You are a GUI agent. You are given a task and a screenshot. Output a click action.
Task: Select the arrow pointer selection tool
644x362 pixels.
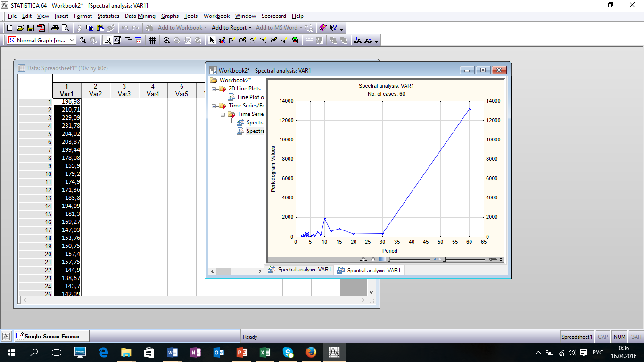[x=212, y=41]
